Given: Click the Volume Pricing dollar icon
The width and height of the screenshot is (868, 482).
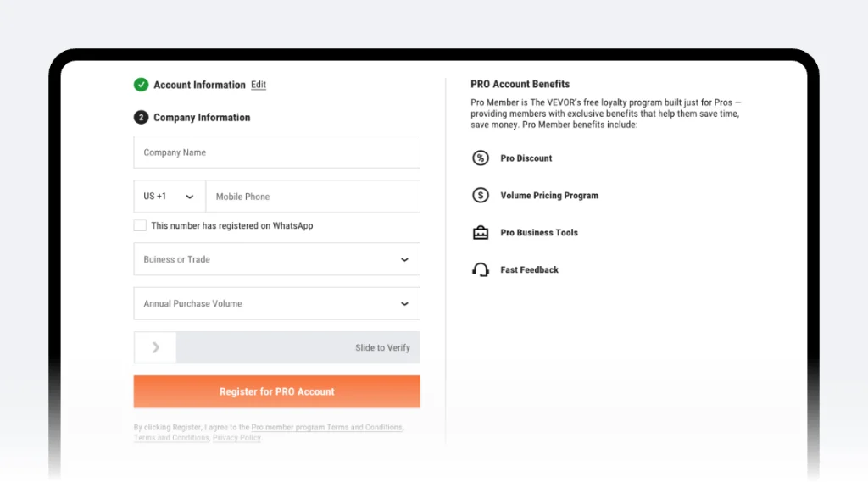Looking at the screenshot, I should (x=481, y=196).
